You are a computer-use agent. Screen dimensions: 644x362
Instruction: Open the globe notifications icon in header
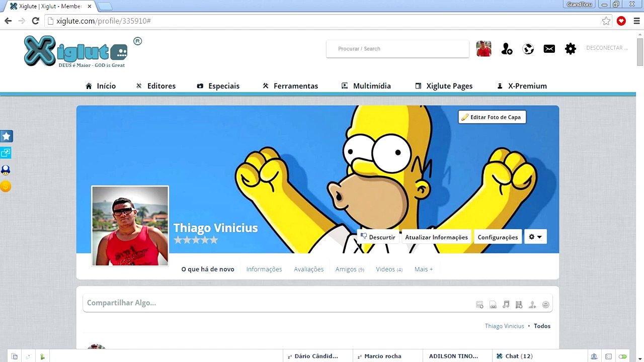528,49
